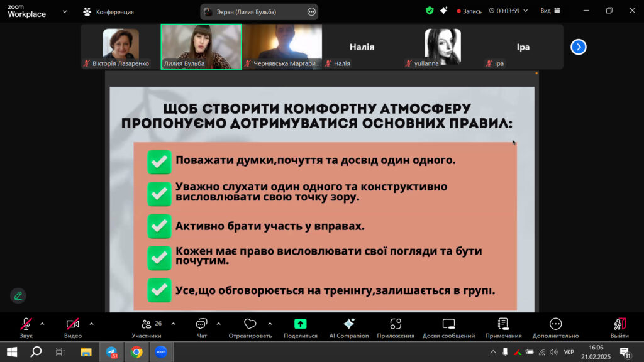This screenshot has width=644, height=362.
Task: Open File Explorer on taskbar
Action: coord(86,352)
